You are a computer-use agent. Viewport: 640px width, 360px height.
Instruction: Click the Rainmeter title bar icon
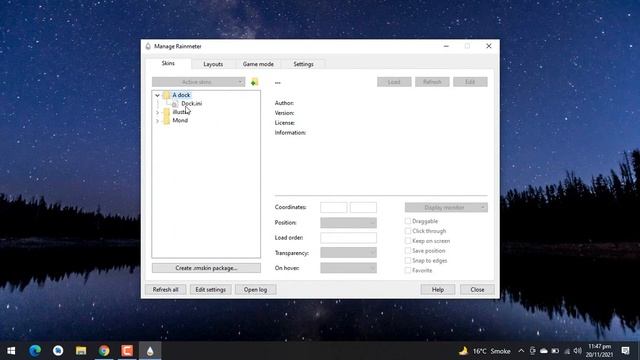tap(148, 46)
